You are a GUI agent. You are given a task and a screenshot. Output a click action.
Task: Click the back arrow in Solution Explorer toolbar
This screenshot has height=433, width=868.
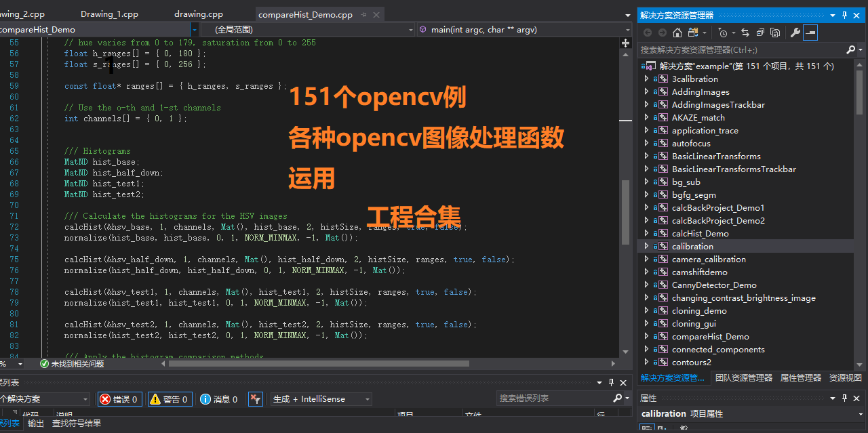648,33
